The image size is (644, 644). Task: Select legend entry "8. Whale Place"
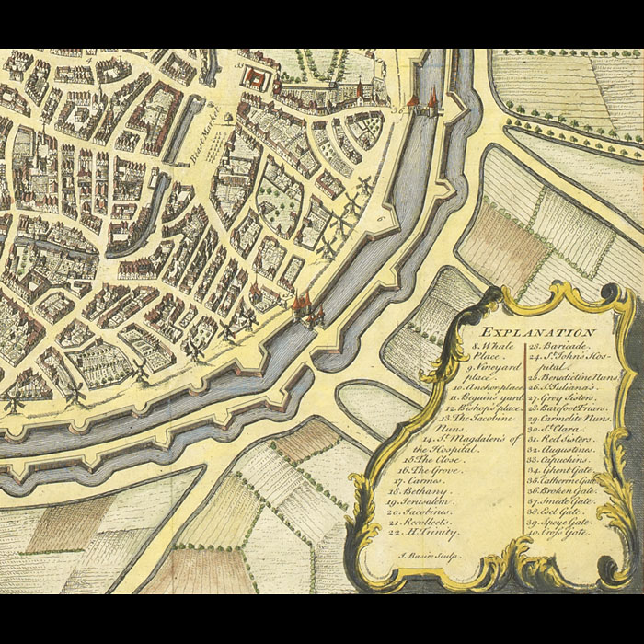493,351
